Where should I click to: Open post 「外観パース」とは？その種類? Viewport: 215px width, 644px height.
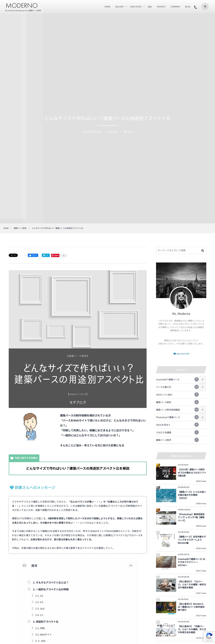[x=192, y=629]
